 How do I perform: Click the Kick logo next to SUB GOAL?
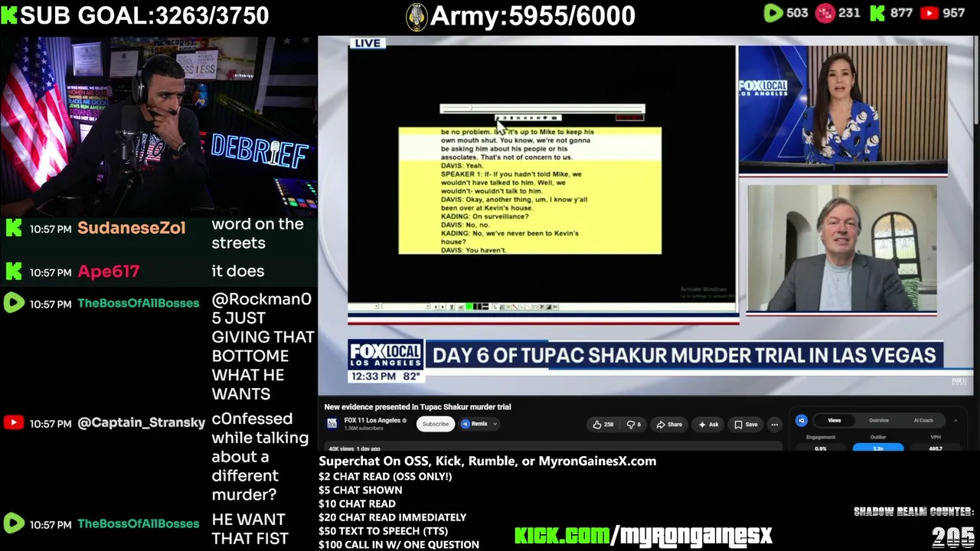tap(9, 15)
